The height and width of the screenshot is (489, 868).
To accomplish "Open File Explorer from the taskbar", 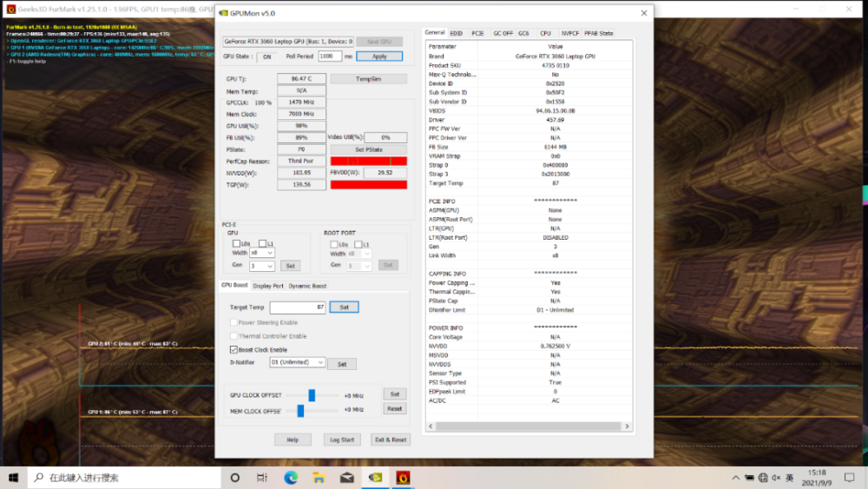I will (319, 478).
